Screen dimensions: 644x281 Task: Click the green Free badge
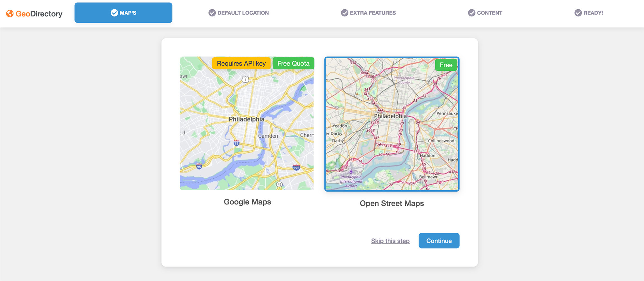tap(446, 65)
